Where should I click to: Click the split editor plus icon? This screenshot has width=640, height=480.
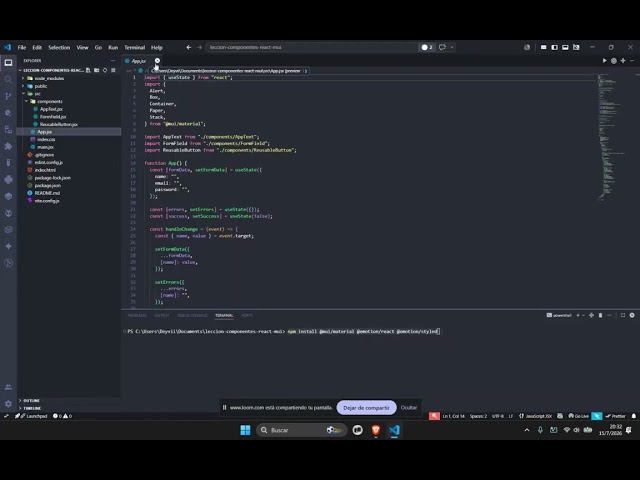click(623, 61)
